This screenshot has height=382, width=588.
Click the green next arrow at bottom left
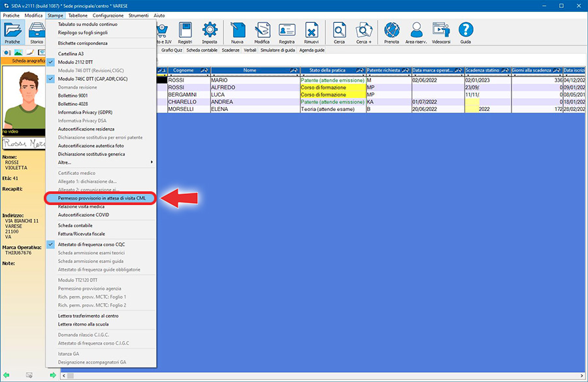52,375
